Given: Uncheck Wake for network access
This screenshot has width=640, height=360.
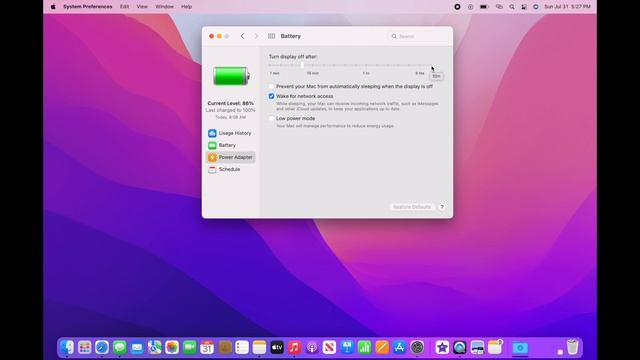Looking at the screenshot, I should [x=271, y=96].
